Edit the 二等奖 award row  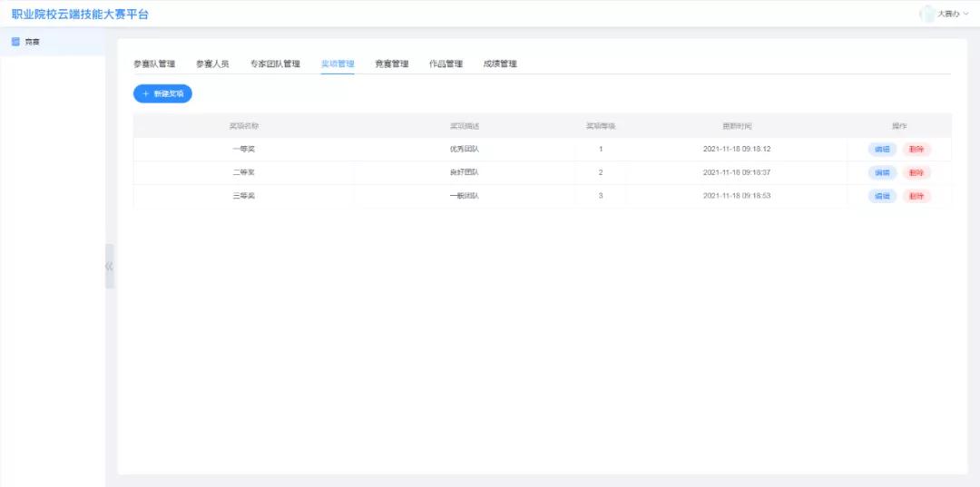tap(882, 172)
